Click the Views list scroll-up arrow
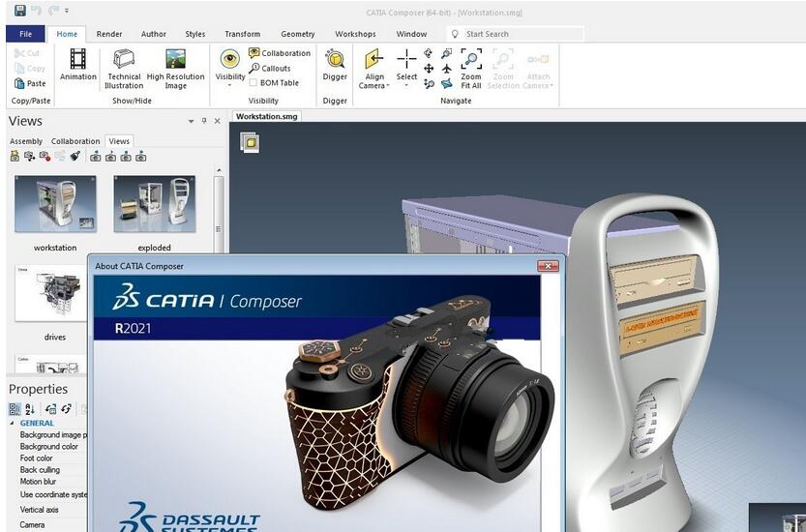Viewport: 806px width, 532px height. [x=219, y=170]
